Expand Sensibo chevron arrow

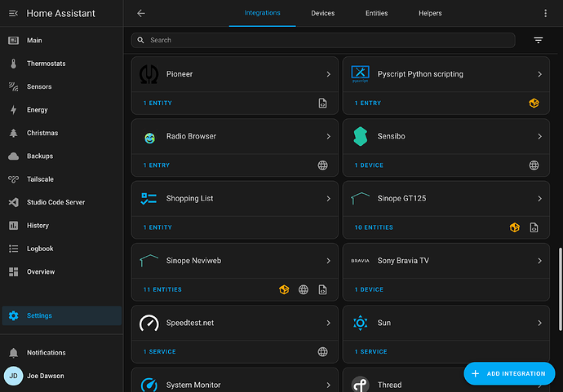[539, 136]
